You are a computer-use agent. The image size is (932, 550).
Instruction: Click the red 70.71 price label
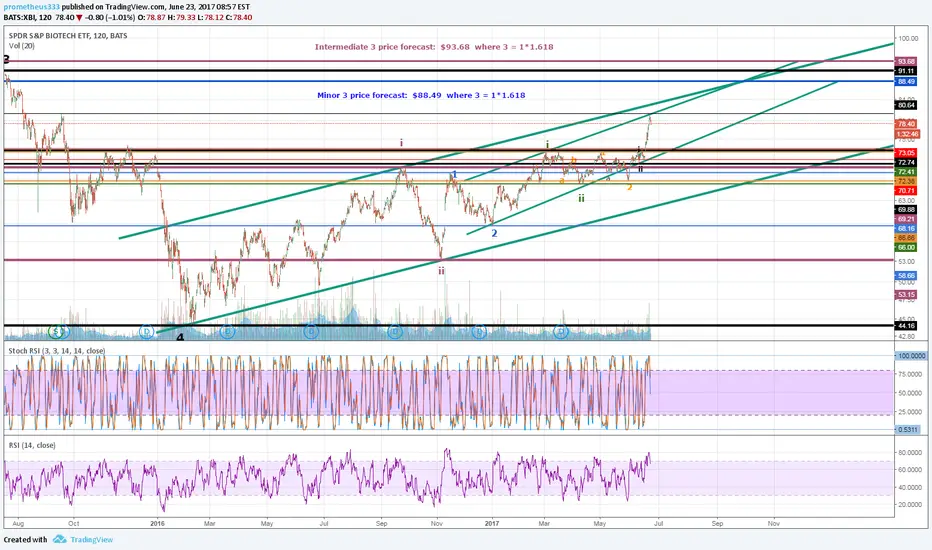pyautogui.click(x=906, y=191)
